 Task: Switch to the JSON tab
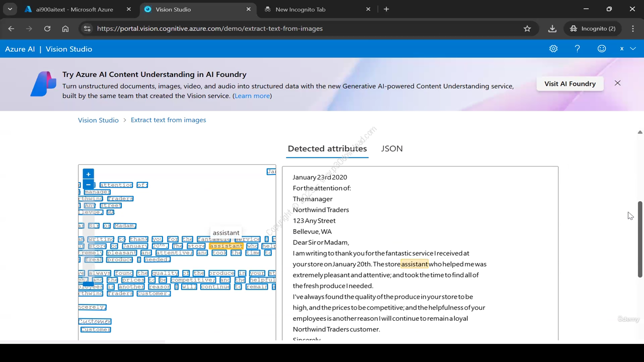point(392,149)
